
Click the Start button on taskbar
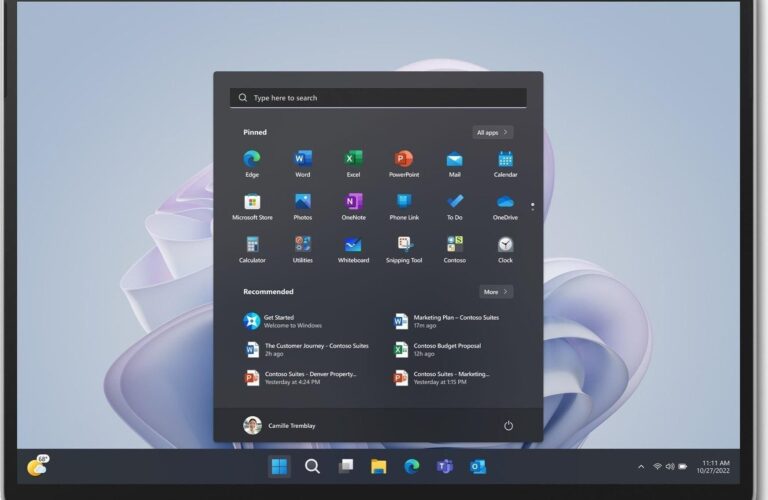click(x=279, y=467)
